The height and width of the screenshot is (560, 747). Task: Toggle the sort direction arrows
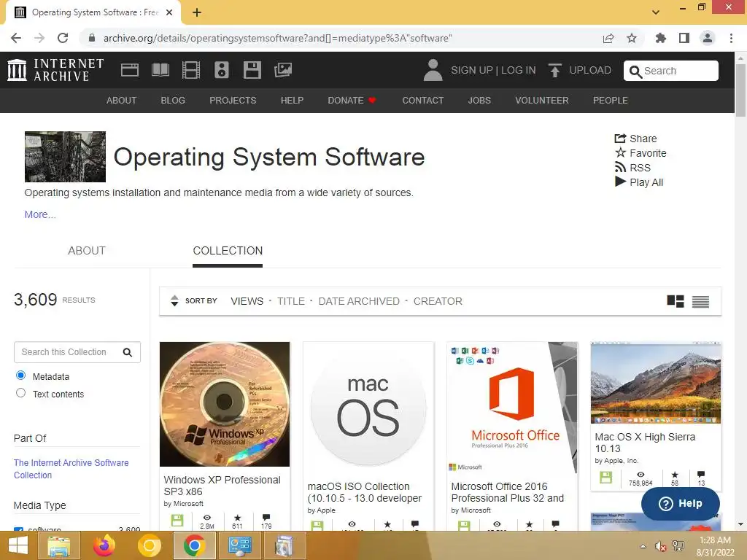click(x=174, y=301)
